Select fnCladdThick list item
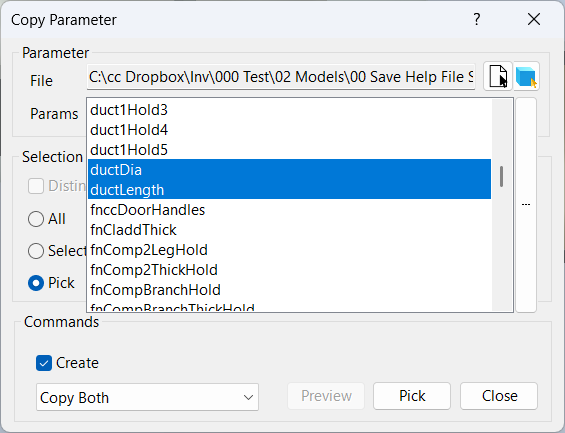 (x=289, y=230)
